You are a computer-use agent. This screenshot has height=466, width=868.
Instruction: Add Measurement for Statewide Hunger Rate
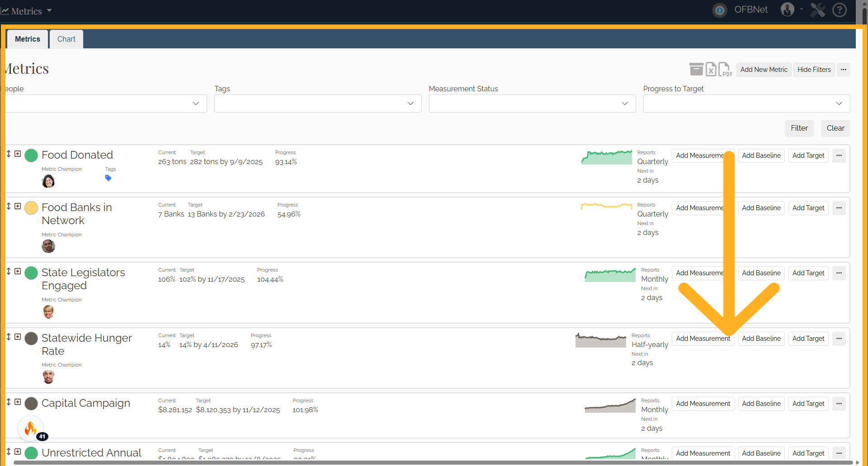[703, 339]
